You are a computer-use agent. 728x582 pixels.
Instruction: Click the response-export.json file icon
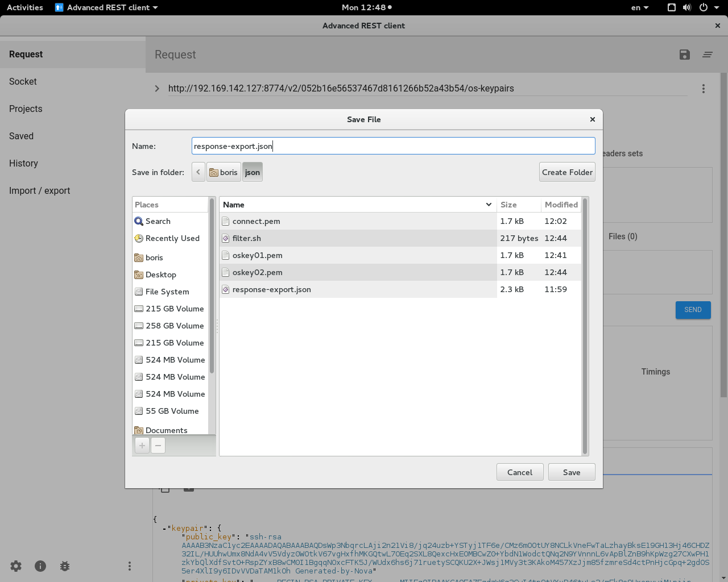[226, 289]
